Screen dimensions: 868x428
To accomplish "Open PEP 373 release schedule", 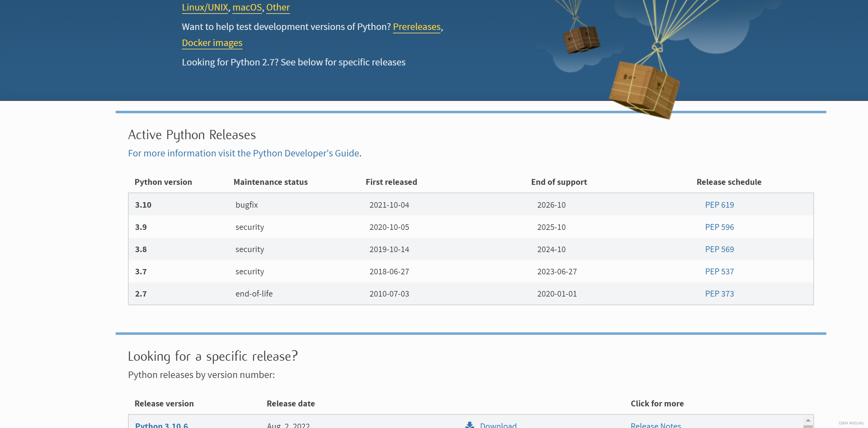I will coord(719,294).
